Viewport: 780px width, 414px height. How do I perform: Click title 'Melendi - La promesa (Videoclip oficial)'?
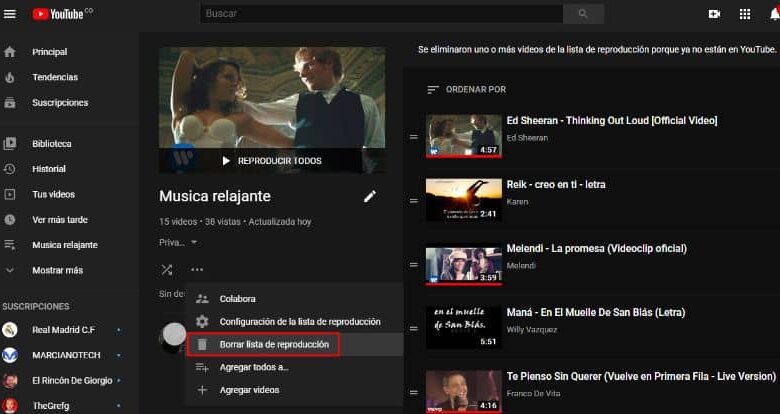[x=596, y=248]
